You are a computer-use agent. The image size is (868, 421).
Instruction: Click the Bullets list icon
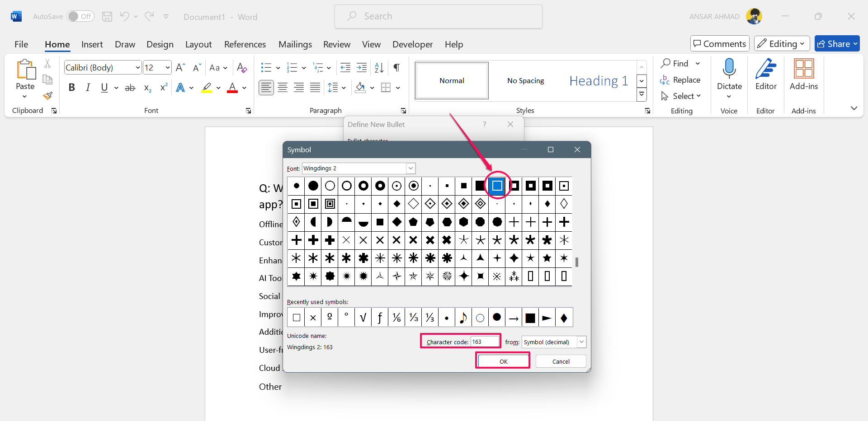266,68
